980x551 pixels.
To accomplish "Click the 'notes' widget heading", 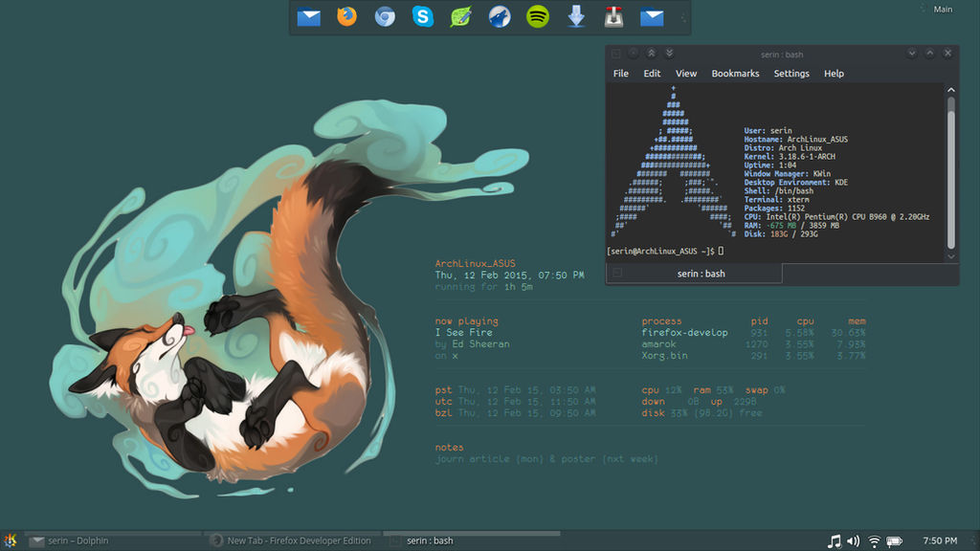I will coord(449,448).
